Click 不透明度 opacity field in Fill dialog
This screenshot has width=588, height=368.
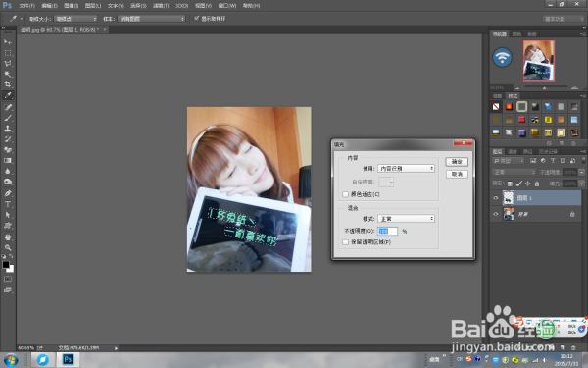pos(387,231)
